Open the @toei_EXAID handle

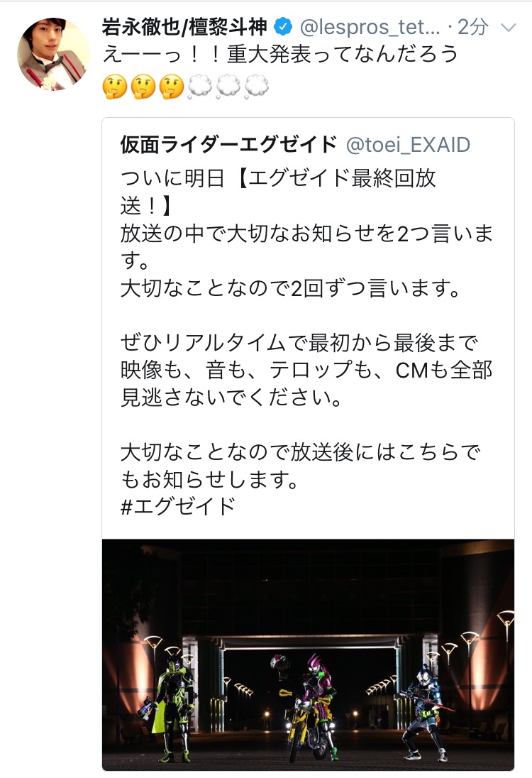point(408,145)
